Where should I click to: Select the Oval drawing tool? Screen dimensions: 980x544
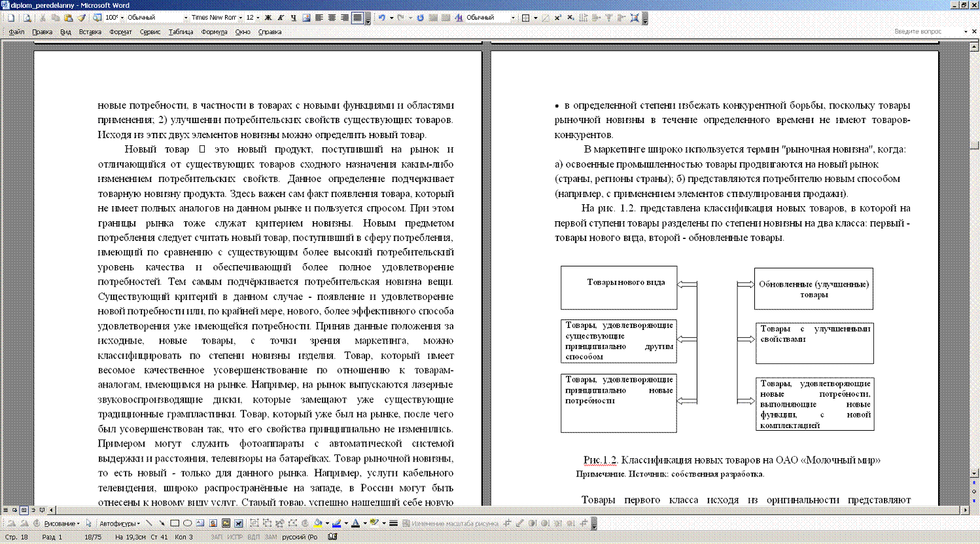187,523
